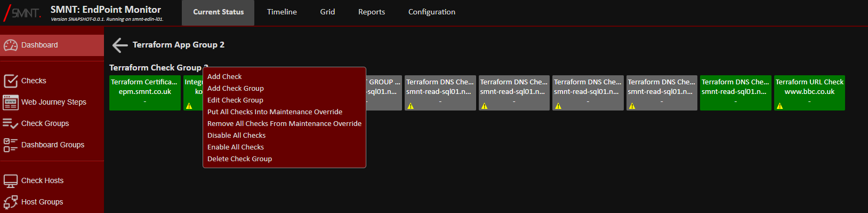Open the green Terraform DNS Che... tile

[736, 93]
